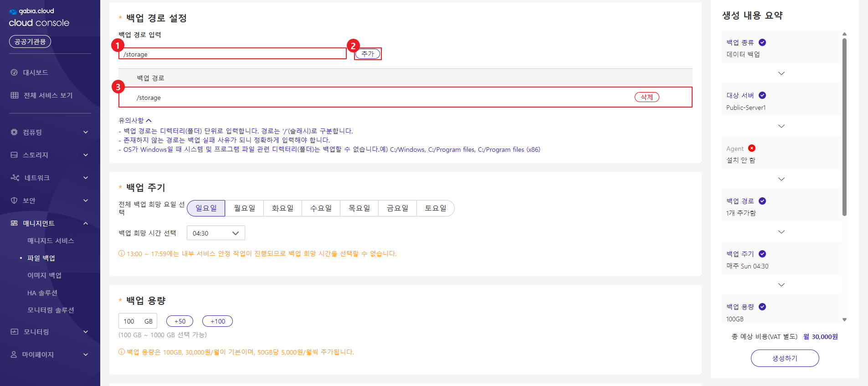Click the backup path input field
The height and width of the screenshot is (386, 868).
tap(232, 54)
